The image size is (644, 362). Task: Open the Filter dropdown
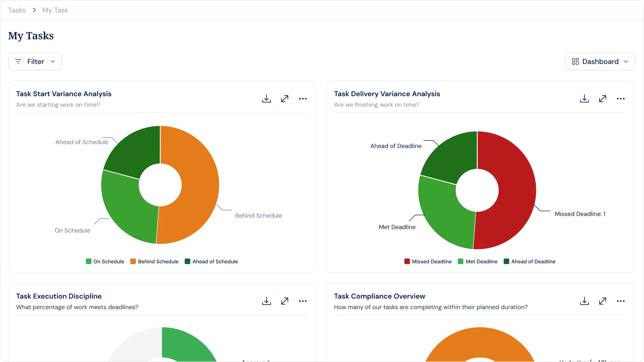coord(35,61)
